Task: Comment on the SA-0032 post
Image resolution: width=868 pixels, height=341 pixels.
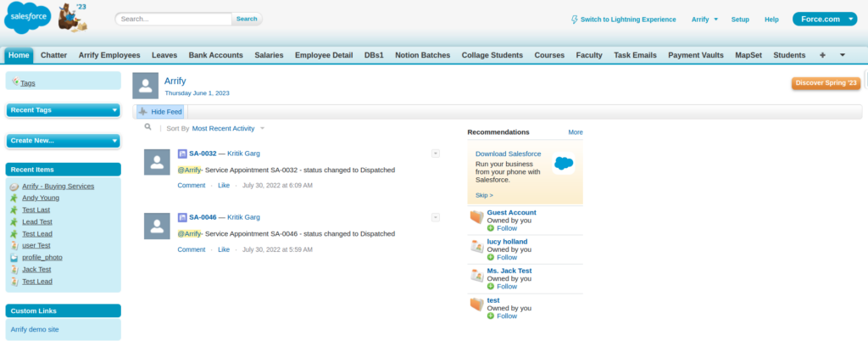Action: 192,186
